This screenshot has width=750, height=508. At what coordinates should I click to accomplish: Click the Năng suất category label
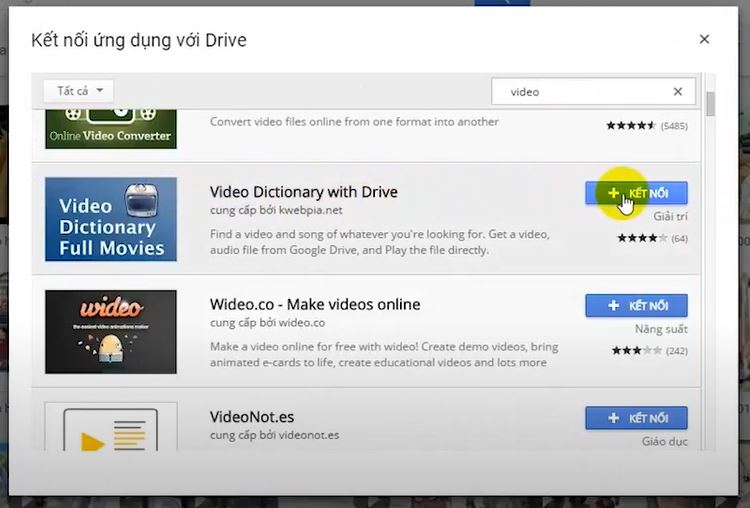tap(661, 329)
